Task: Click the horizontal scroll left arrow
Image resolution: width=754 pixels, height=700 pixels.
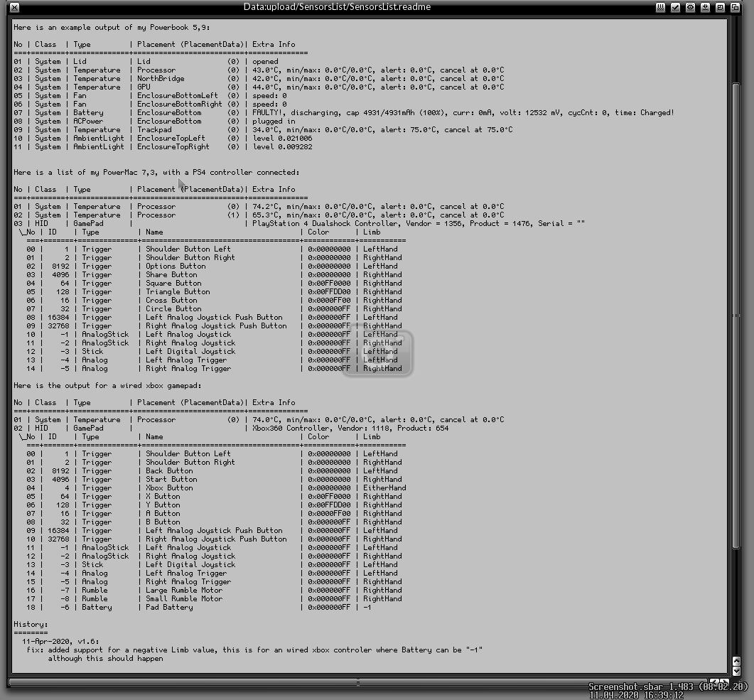Action: pyautogui.click(x=714, y=682)
